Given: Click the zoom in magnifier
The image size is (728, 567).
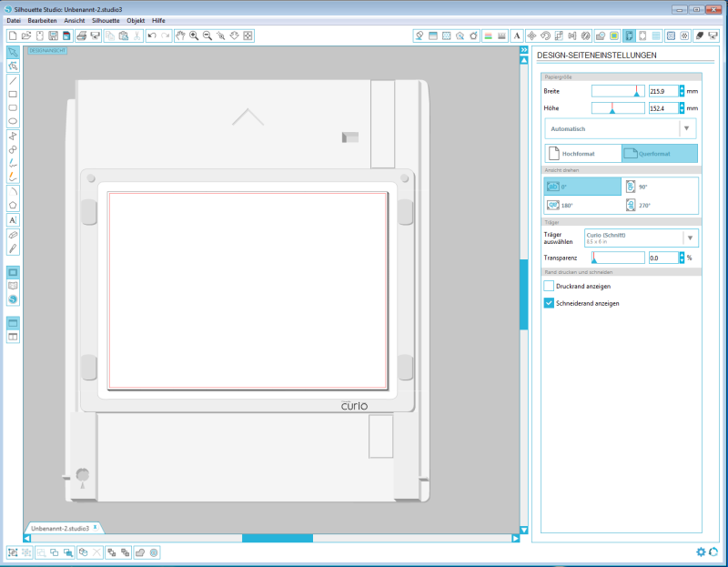Looking at the screenshot, I should point(194,35).
